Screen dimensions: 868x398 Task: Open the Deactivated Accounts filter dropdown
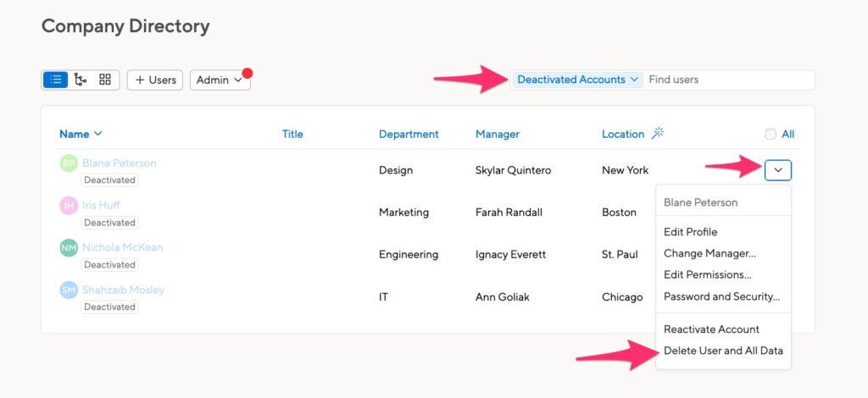coord(578,80)
